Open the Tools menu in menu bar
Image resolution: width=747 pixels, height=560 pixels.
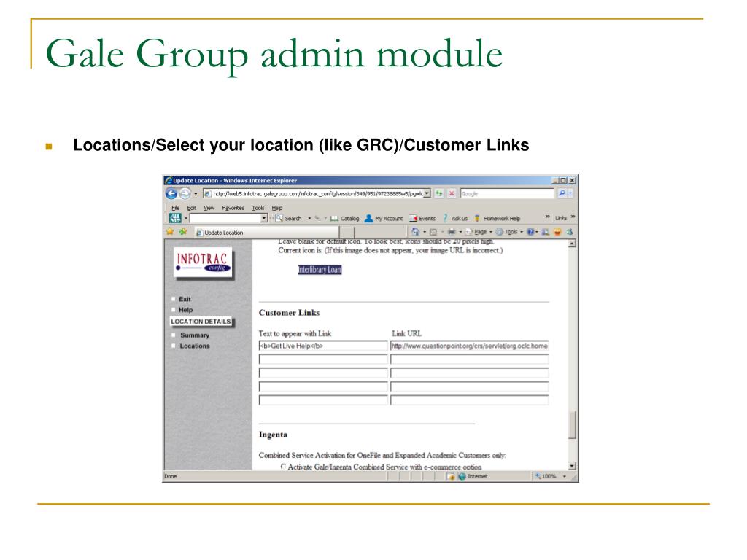[x=258, y=208]
